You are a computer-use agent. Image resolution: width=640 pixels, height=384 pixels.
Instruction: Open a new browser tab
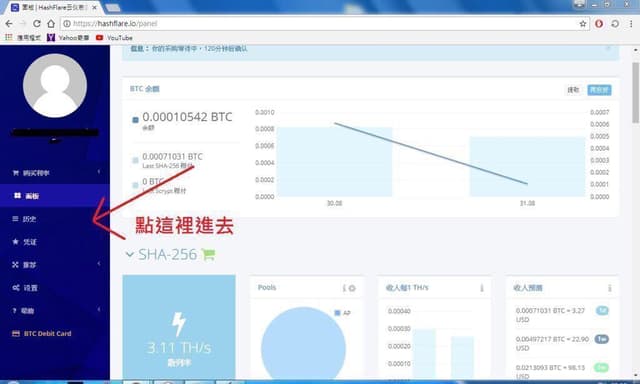pyautogui.click(x=113, y=8)
